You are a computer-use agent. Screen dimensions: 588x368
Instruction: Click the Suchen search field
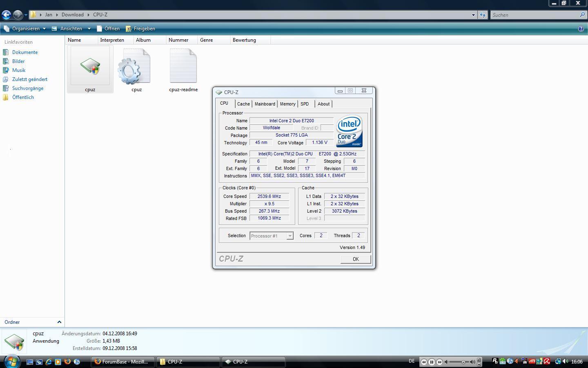(535, 15)
